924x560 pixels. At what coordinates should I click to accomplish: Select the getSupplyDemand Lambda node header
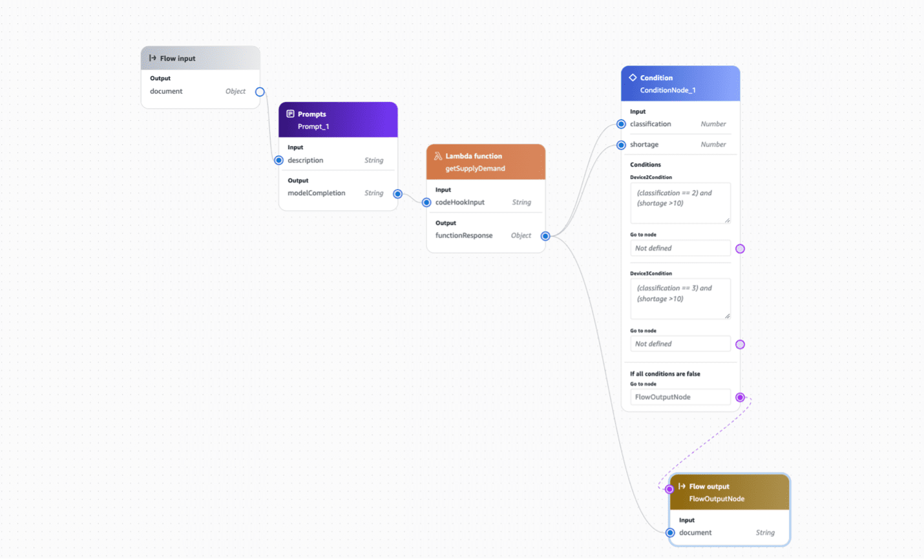point(486,162)
